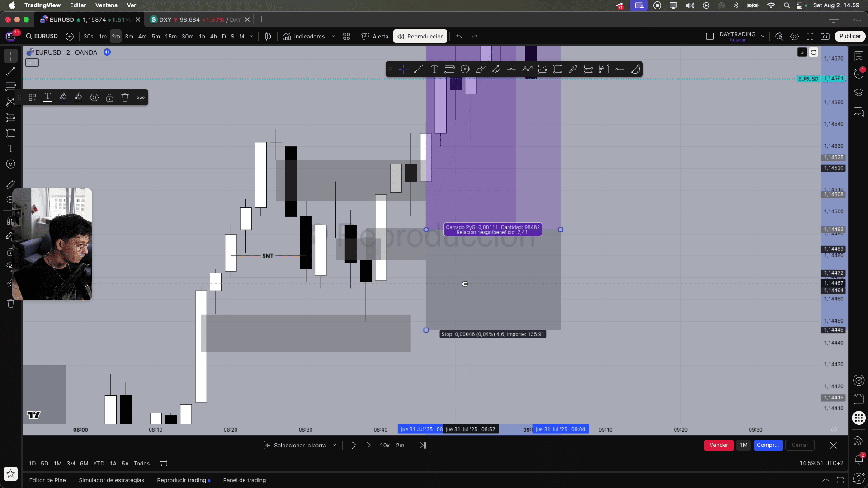Switch to the DXY chart tab
This screenshot has height=488, width=868.
coord(165,20)
